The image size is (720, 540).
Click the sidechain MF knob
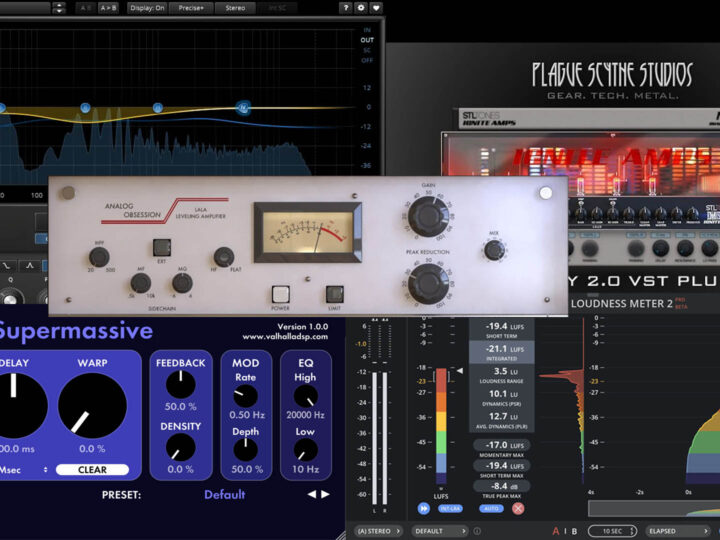pos(141,283)
